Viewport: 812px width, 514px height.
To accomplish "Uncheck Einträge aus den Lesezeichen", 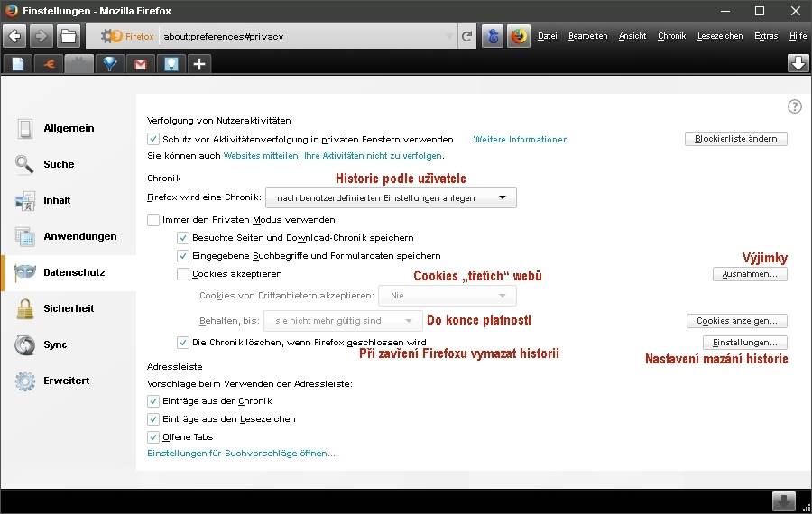I will click(152, 419).
